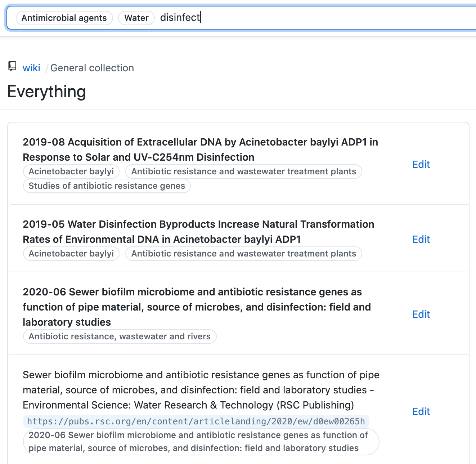476x464 pixels.
Task: Open the wiki breadcrumb link
Action: click(31, 68)
